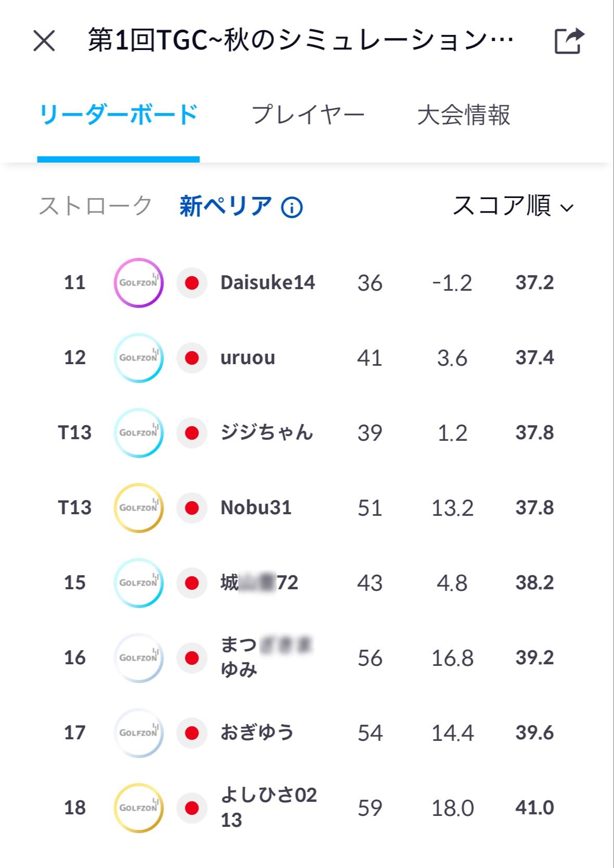This screenshot has height=868, width=614.
Task: Tap the share icon at top right
Action: (x=569, y=41)
